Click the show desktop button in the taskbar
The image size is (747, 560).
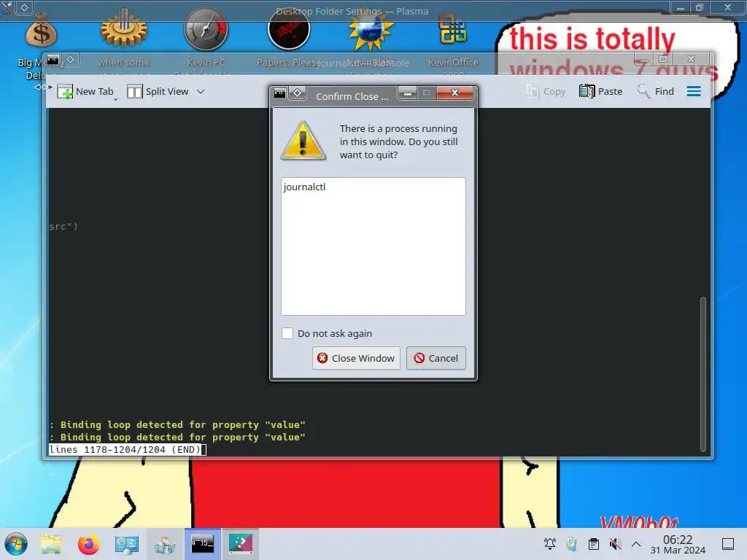pyautogui.click(x=728, y=544)
